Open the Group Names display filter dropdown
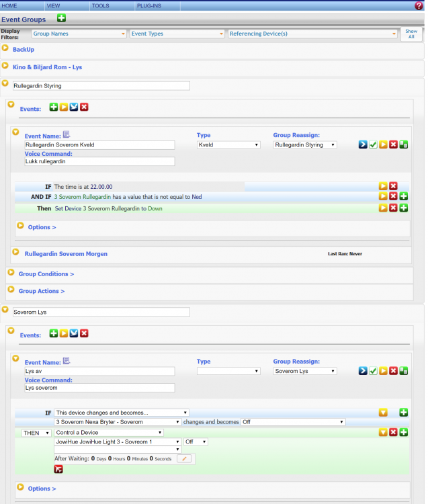Viewport: 428px width, 504px height. [79, 34]
